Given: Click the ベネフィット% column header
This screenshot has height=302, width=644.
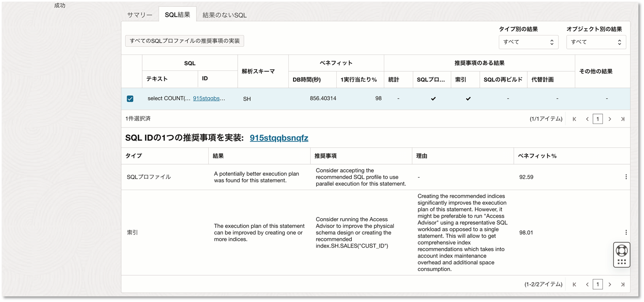Looking at the screenshot, I should [x=537, y=156].
